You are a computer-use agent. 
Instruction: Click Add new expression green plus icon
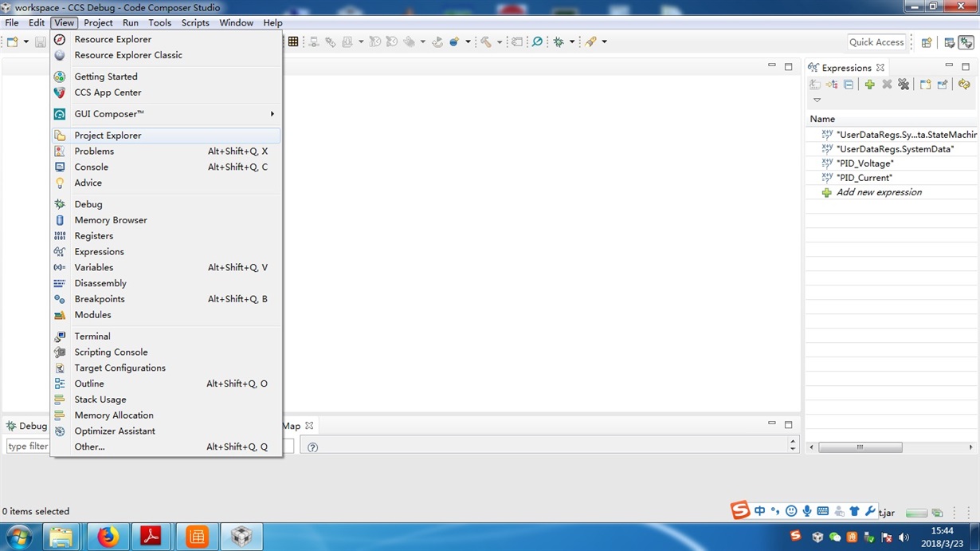click(869, 85)
